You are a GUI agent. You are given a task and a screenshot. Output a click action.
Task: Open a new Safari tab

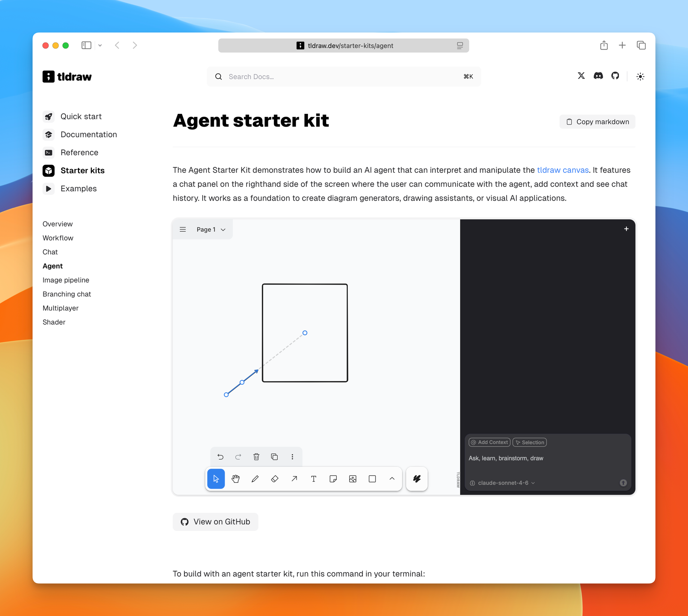(x=622, y=45)
